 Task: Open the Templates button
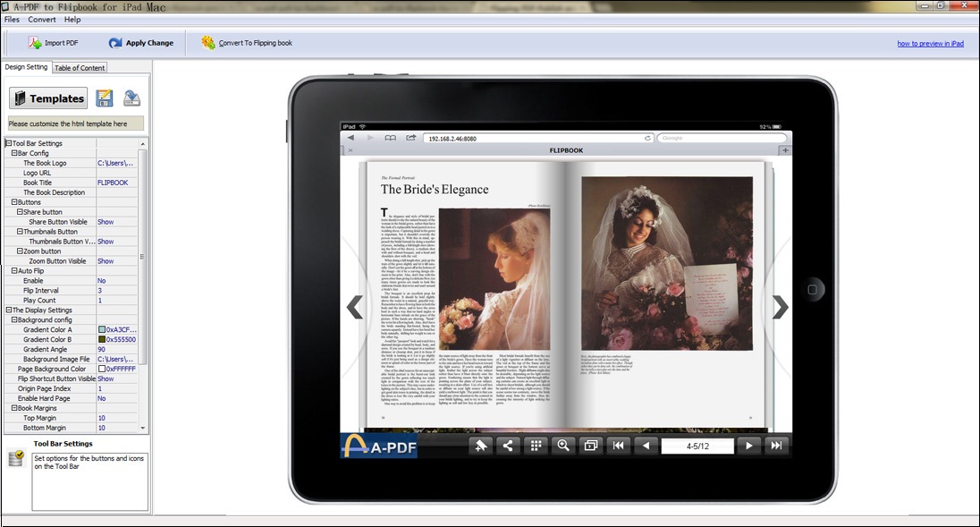point(49,98)
